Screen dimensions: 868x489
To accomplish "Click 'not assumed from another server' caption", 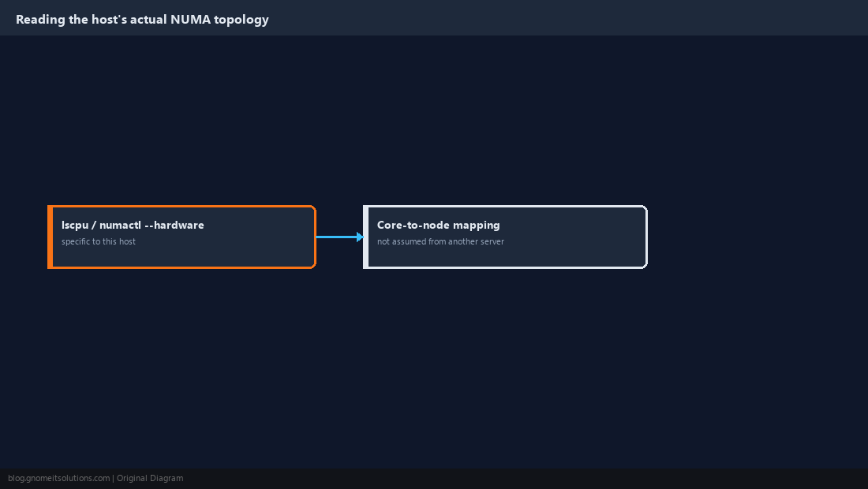I will tap(440, 241).
